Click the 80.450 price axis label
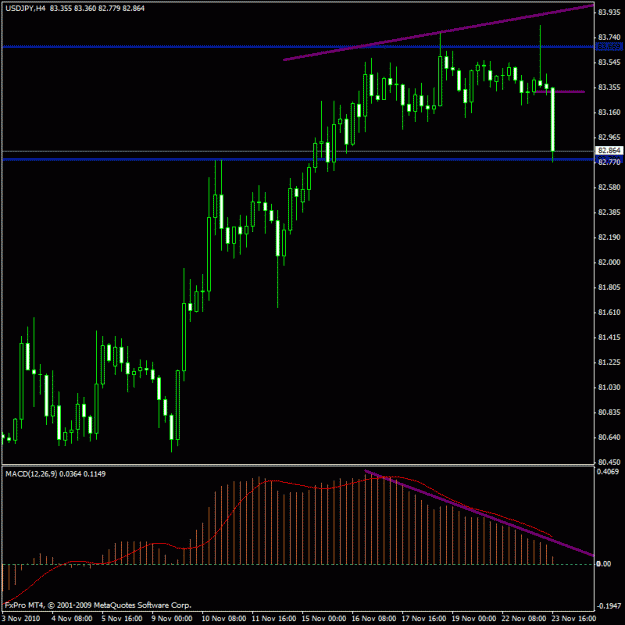Viewport: 625px width, 625px height. [x=609, y=463]
